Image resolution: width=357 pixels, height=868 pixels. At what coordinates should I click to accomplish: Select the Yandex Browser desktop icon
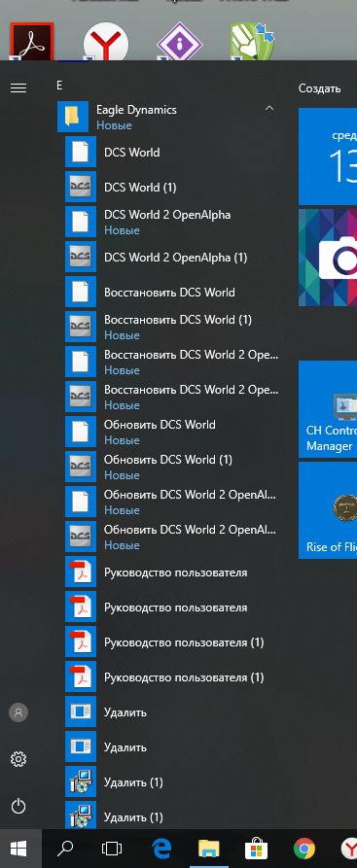click(x=105, y=41)
